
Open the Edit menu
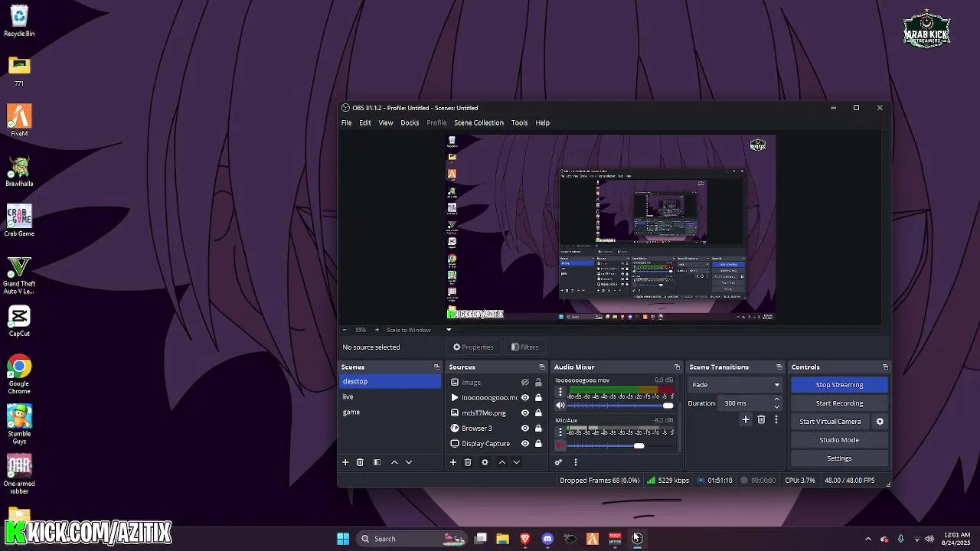(x=365, y=122)
